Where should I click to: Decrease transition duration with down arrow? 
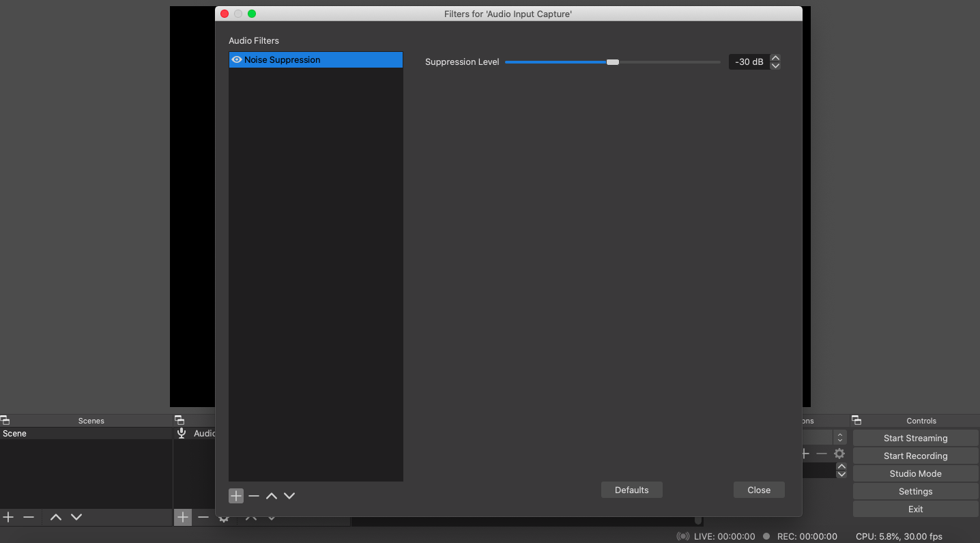tap(841, 474)
